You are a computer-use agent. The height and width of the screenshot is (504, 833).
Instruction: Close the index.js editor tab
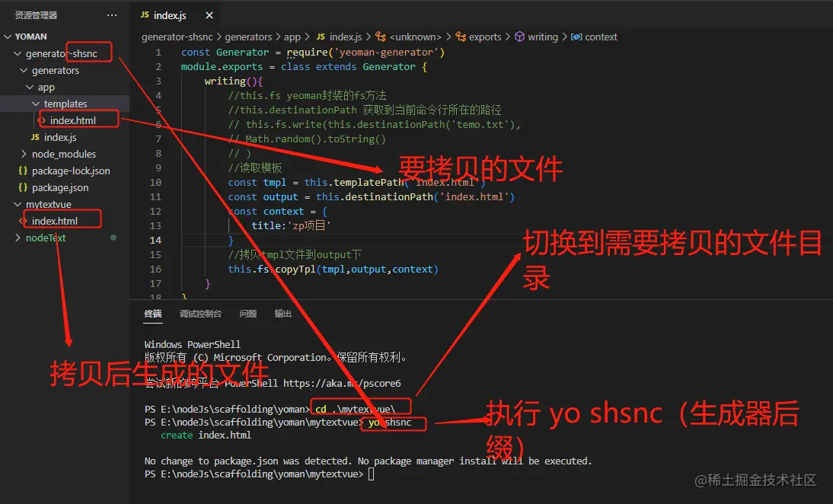tap(209, 15)
